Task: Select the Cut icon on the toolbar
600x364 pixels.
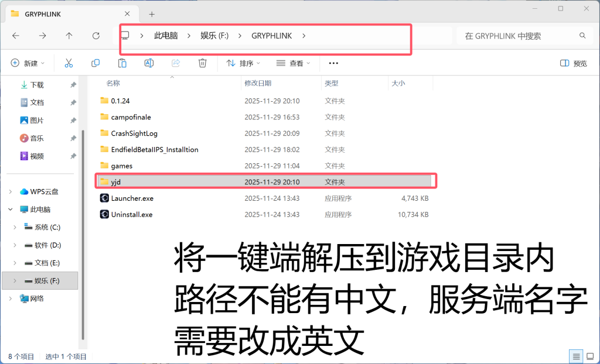Action: coord(69,63)
